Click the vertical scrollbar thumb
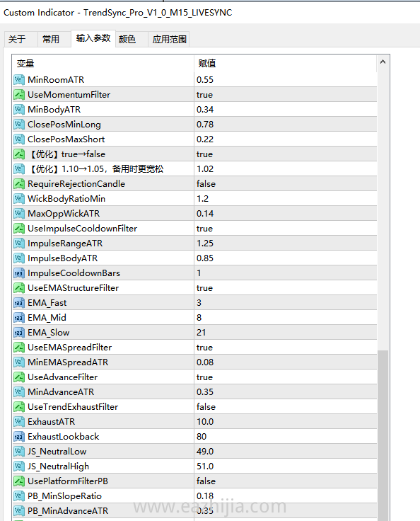 pos(383,435)
